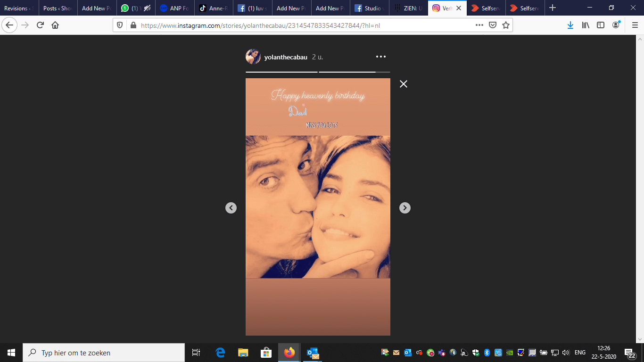Go to the Firefox home page
This screenshot has height=362, width=644.
coord(55,25)
